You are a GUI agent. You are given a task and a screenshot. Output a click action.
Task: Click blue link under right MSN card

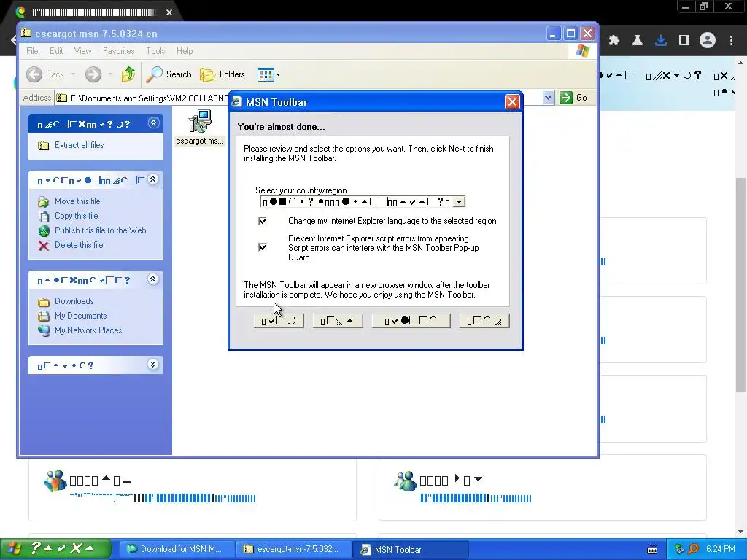[476, 499]
